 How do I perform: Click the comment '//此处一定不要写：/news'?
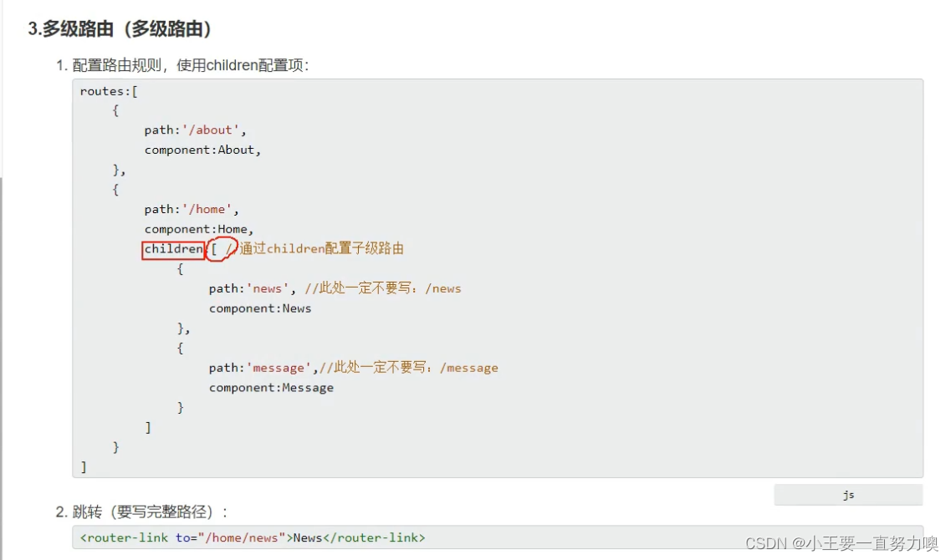coord(383,288)
